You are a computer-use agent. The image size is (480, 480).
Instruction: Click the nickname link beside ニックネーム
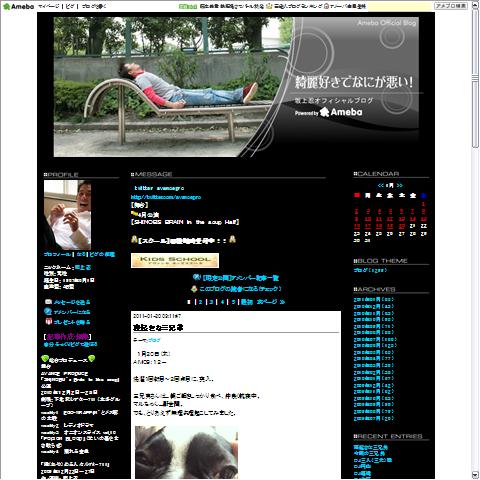click(x=83, y=267)
